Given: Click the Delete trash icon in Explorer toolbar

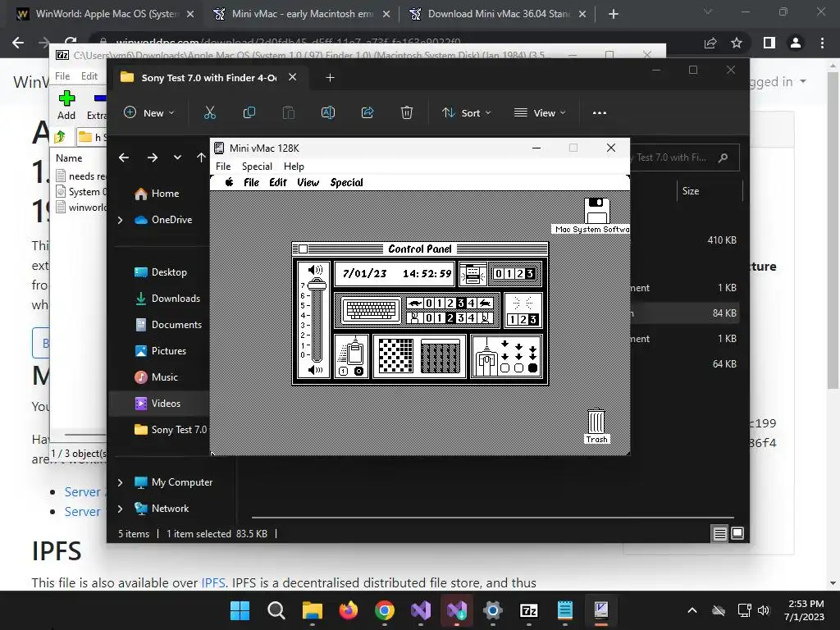Looking at the screenshot, I should tap(407, 112).
